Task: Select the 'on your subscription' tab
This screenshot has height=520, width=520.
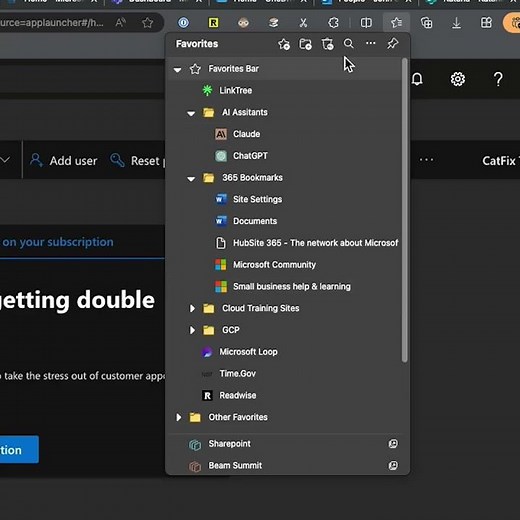Action: (57, 242)
